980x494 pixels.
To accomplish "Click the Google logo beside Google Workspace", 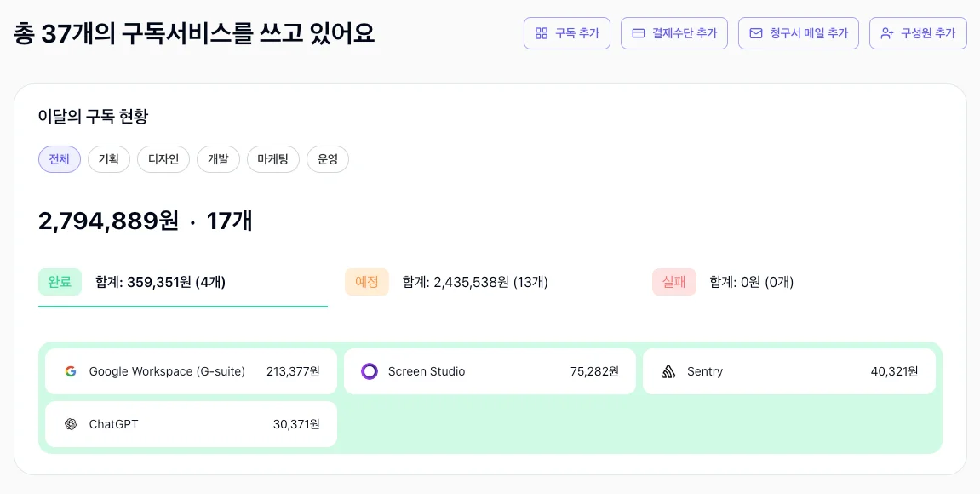I will 71,371.
